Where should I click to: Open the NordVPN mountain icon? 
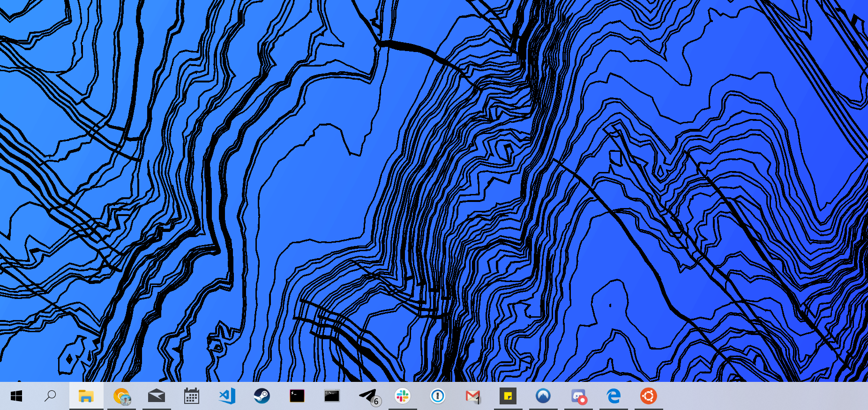click(x=543, y=396)
